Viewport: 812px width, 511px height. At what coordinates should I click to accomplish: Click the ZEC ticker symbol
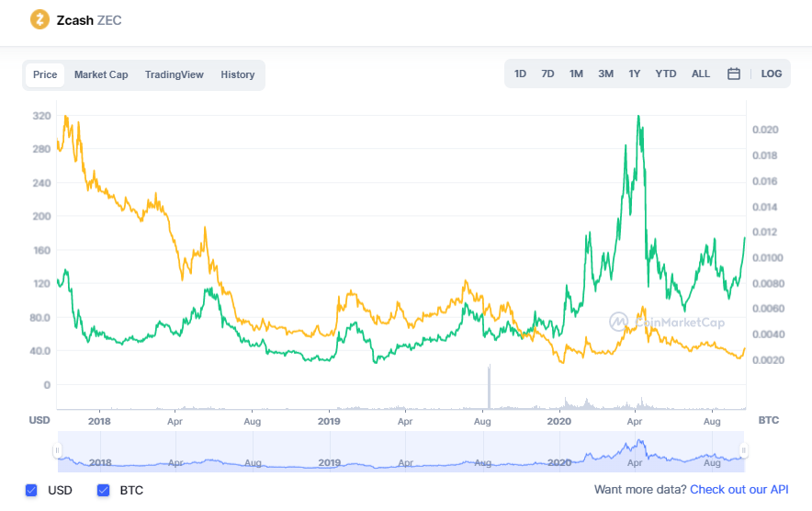coord(109,20)
